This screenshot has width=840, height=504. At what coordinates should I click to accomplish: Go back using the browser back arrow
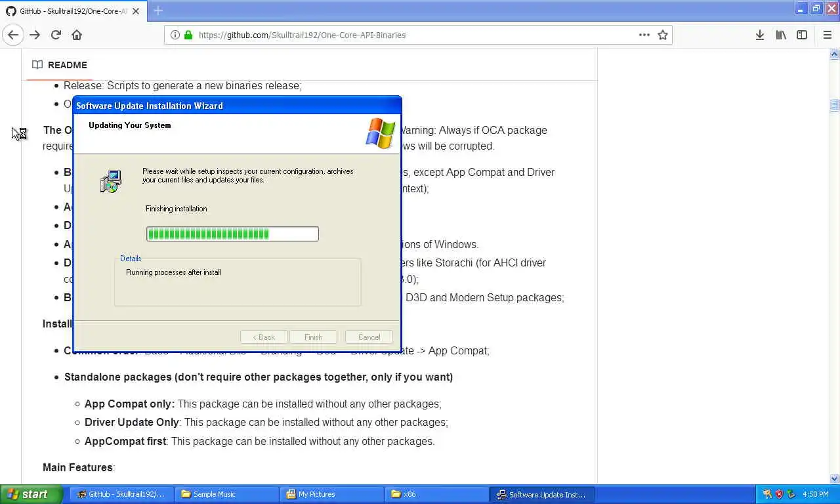[13, 35]
